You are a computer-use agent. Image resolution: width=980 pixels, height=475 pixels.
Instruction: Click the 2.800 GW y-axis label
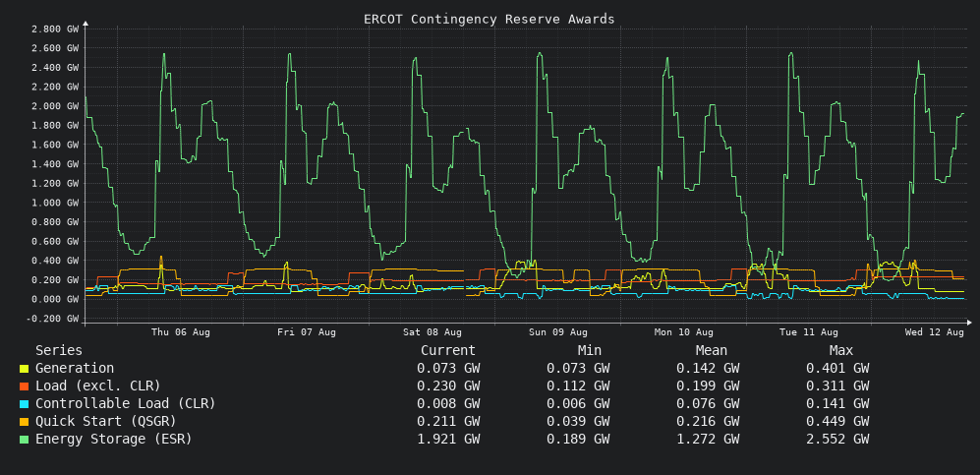pyautogui.click(x=54, y=29)
